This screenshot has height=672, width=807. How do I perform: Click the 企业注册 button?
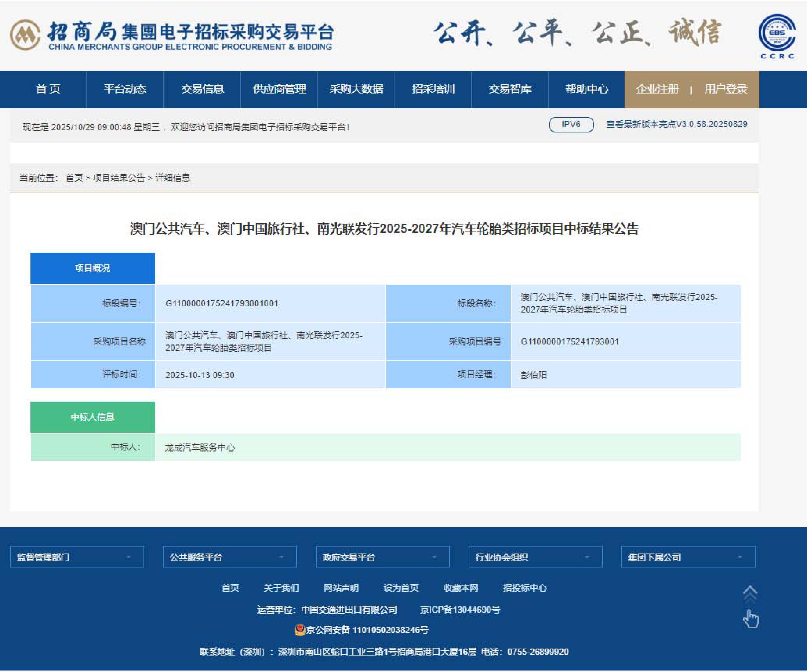[x=658, y=89]
